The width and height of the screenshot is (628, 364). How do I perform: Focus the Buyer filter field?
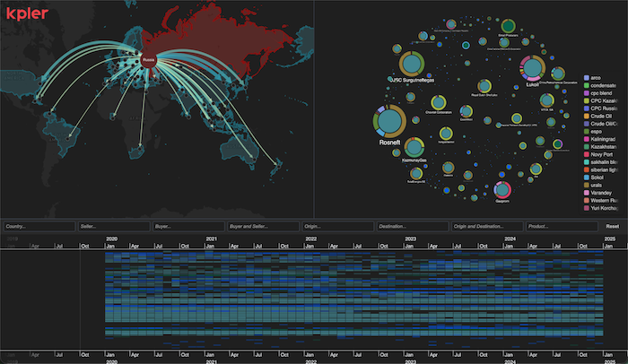188,226
